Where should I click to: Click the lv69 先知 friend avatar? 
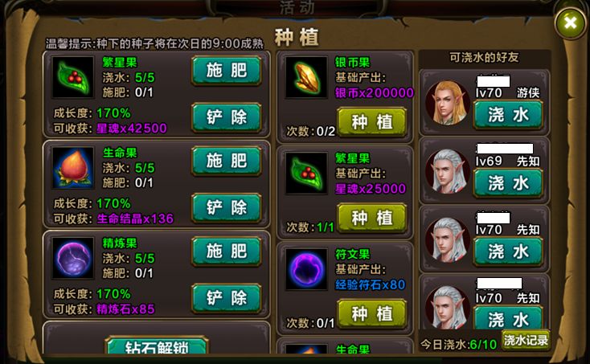(448, 171)
